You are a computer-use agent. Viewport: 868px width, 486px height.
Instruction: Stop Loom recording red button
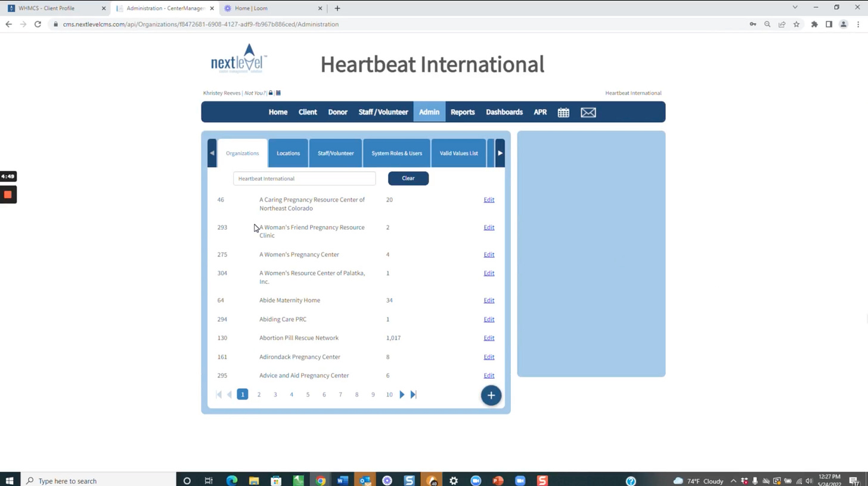pos(8,194)
